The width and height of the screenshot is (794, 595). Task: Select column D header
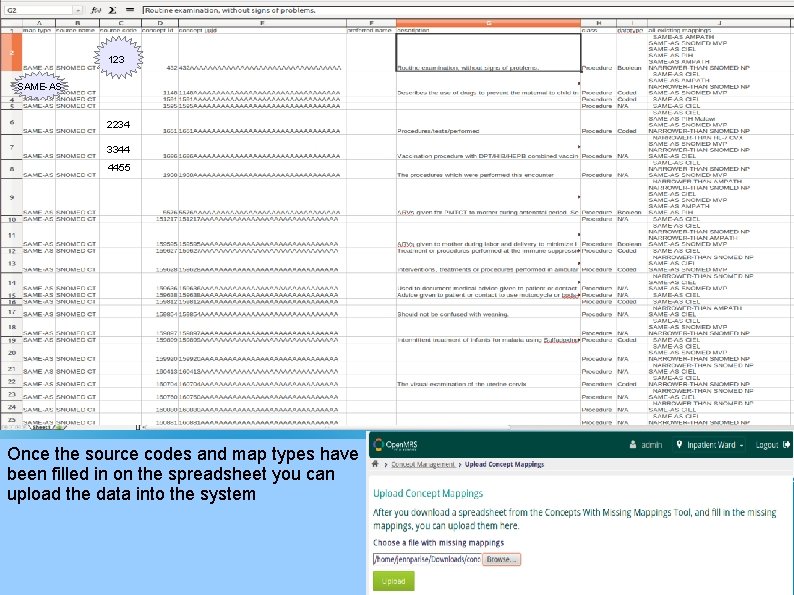point(160,23)
